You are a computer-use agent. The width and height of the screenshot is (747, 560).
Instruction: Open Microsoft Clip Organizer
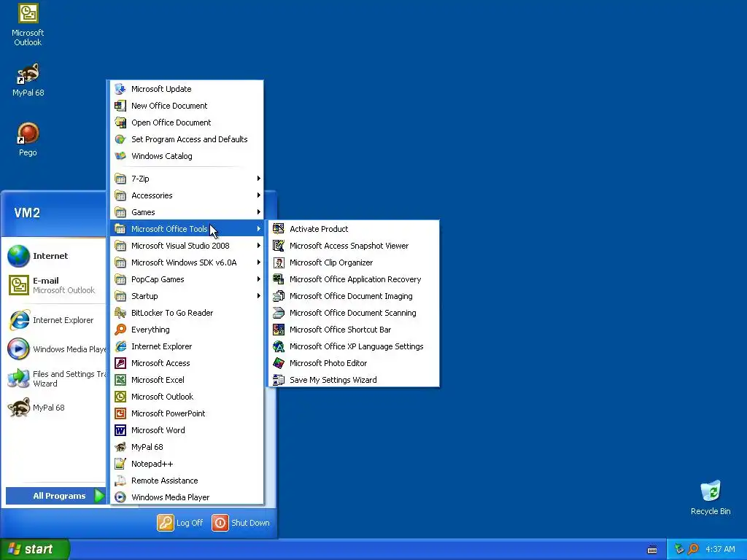point(354,262)
